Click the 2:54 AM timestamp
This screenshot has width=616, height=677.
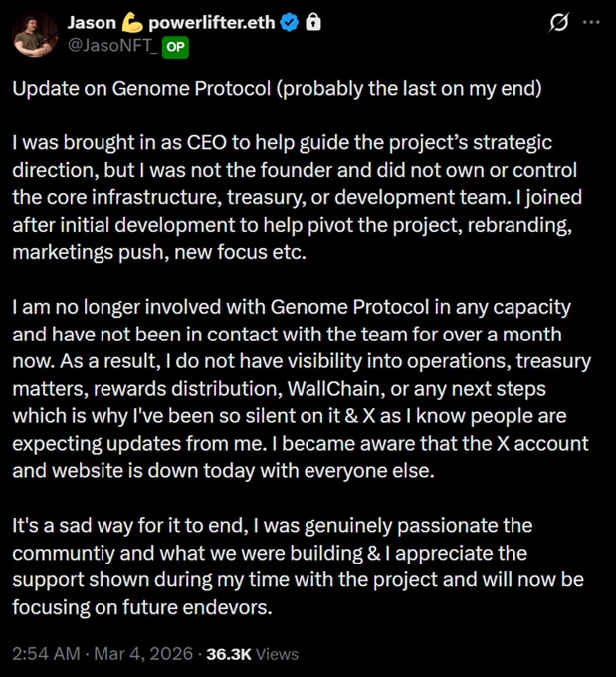[46, 654]
